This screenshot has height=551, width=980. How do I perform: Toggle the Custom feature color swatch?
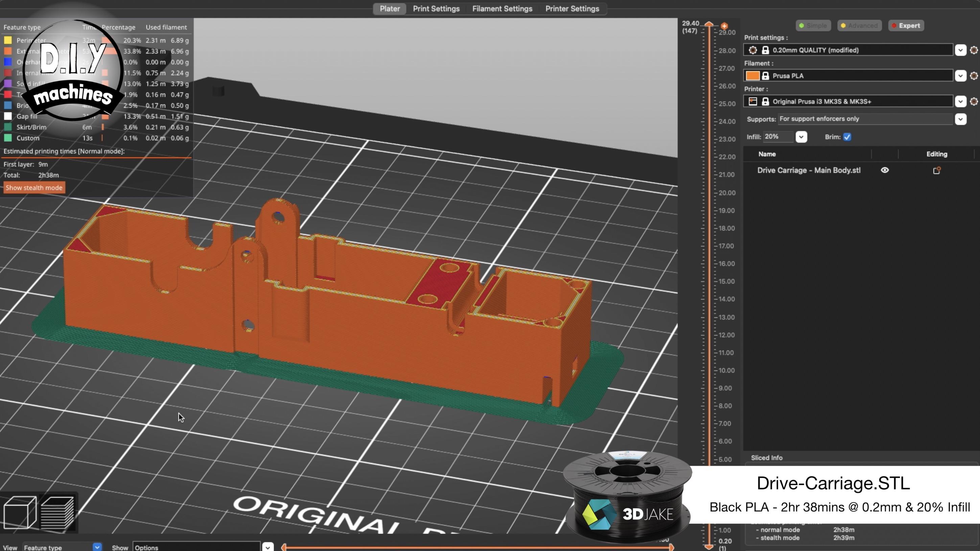[7, 138]
